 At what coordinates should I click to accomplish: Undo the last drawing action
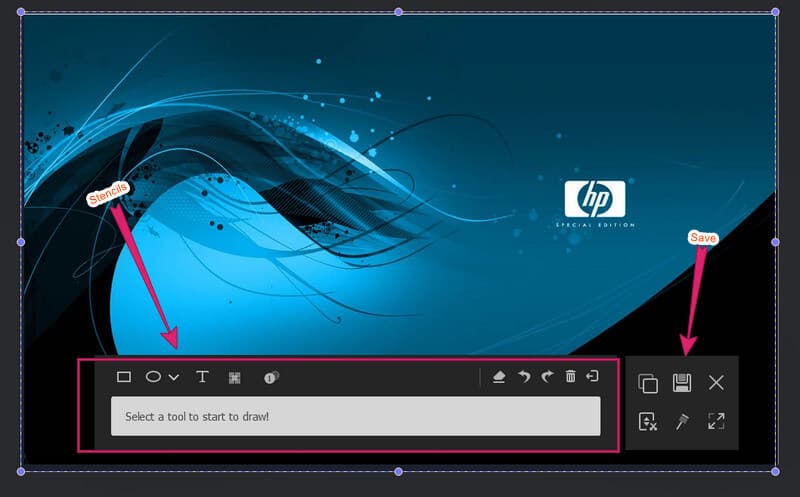click(x=523, y=377)
